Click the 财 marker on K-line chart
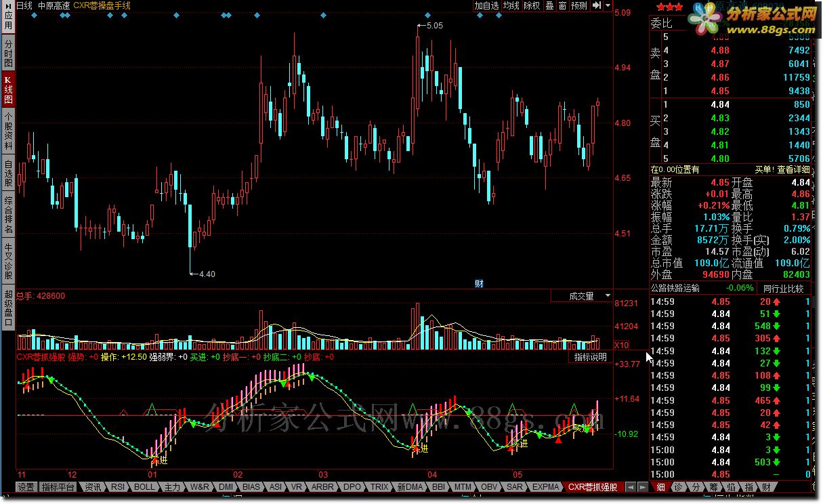This screenshot has width=823, height=504. tap(478, 284)
